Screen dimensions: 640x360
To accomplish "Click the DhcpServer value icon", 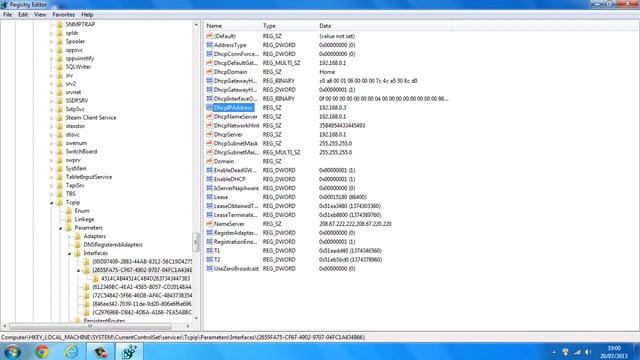I will [209, 135].
